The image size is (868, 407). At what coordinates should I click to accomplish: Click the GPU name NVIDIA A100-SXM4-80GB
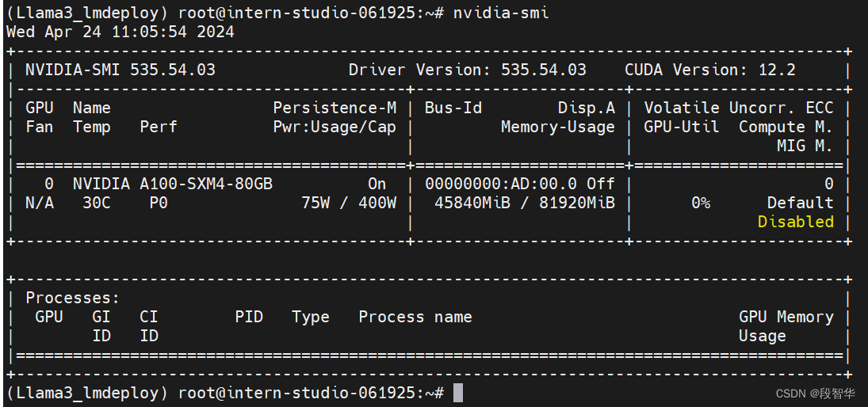tap(173, 184)
